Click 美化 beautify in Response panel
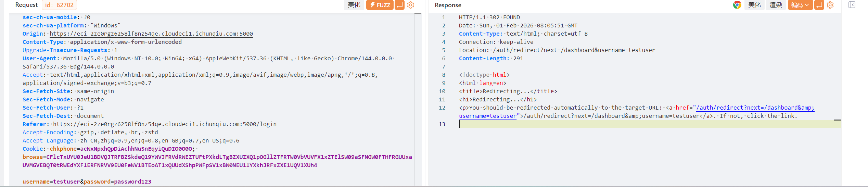The image size is (868, 187). coord(754,5)
